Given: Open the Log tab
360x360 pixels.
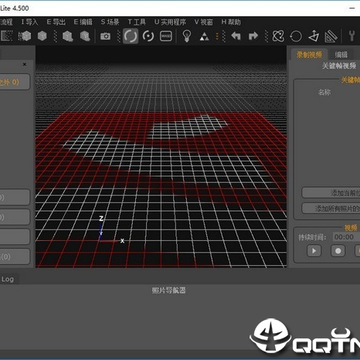Looking at the screenshot, I should coord(8,279).
